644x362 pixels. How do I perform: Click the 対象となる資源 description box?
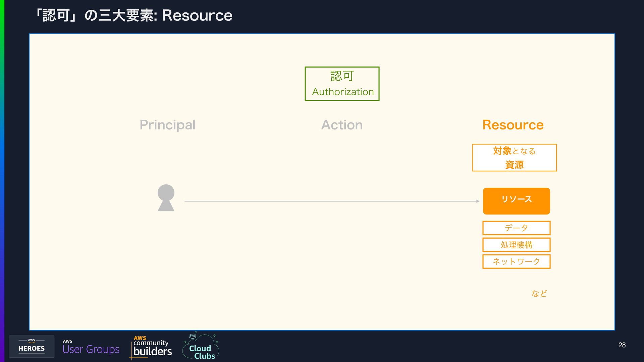pyautogui.click(x=515, y=158)
